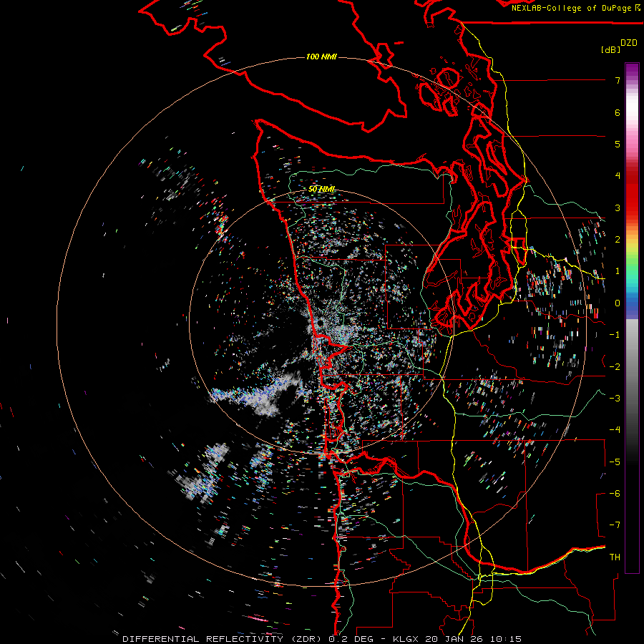This screenshot has width=644, height=644.
Task: Click the TH legend label
Action: [615, 557]
